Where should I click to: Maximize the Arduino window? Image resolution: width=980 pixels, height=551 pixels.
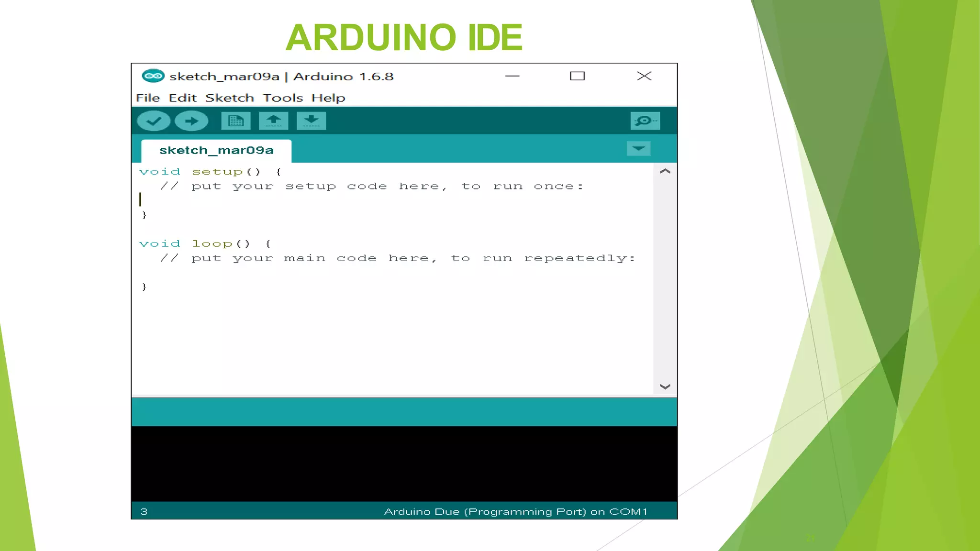click(x=578, y=76)
